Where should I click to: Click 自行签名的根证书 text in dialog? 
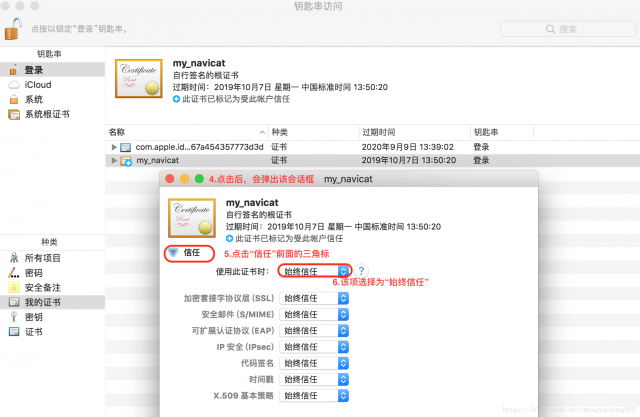click(x=259, y=215)
